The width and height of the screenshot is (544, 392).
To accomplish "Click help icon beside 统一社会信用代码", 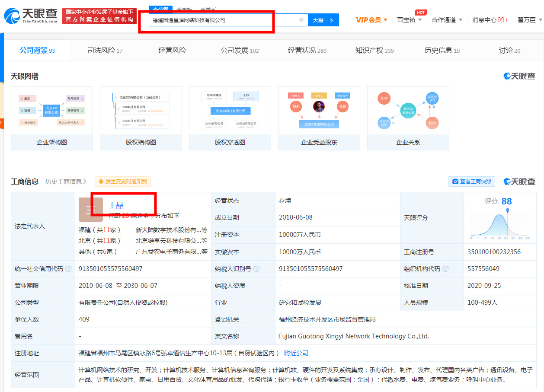I will [68, 269].
